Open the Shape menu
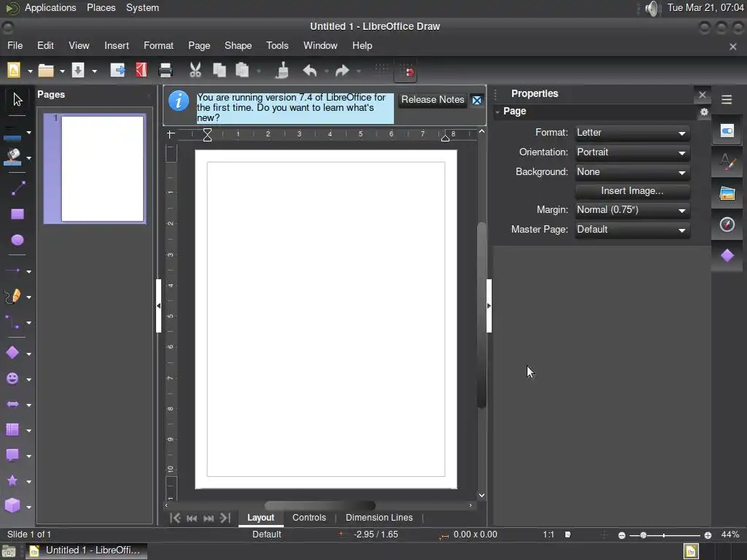The image size is (747, 560). click(238, 46)
